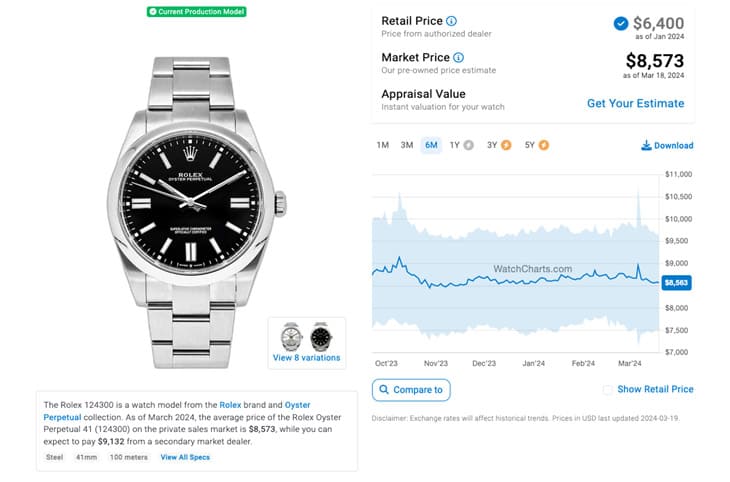Click the orange premium badge next to 3Y
This screenshot has height=482, width=730.
(x=506, y=145)
